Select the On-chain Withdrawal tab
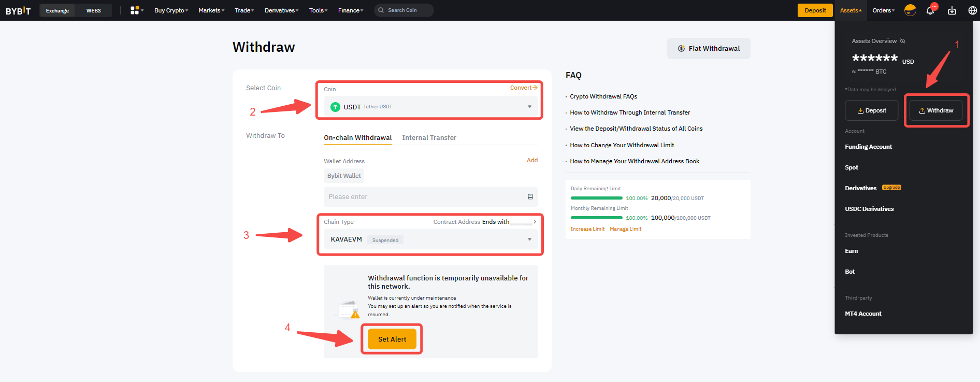 [358, 138]
